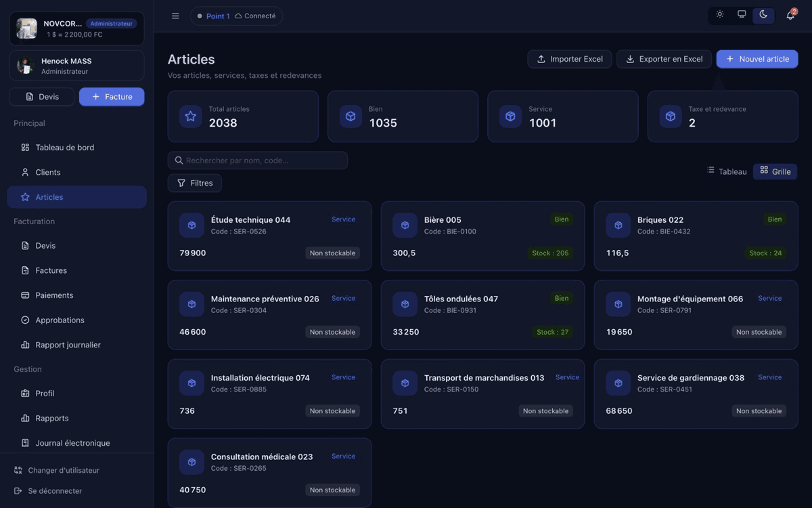Viewport: 812px width, 508px height.
Task: Open Clients in the sidebar
Action: [76, 172]
